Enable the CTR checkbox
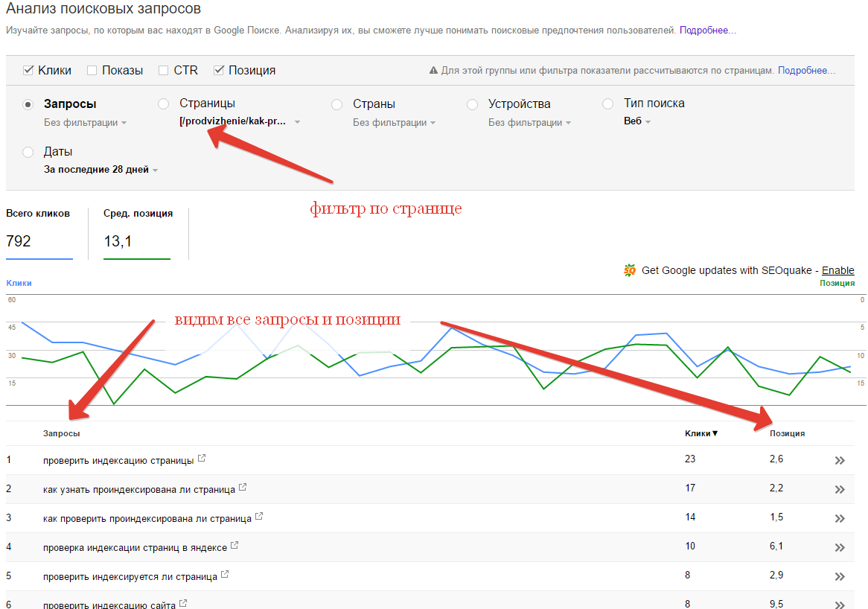 click(163, 70)
